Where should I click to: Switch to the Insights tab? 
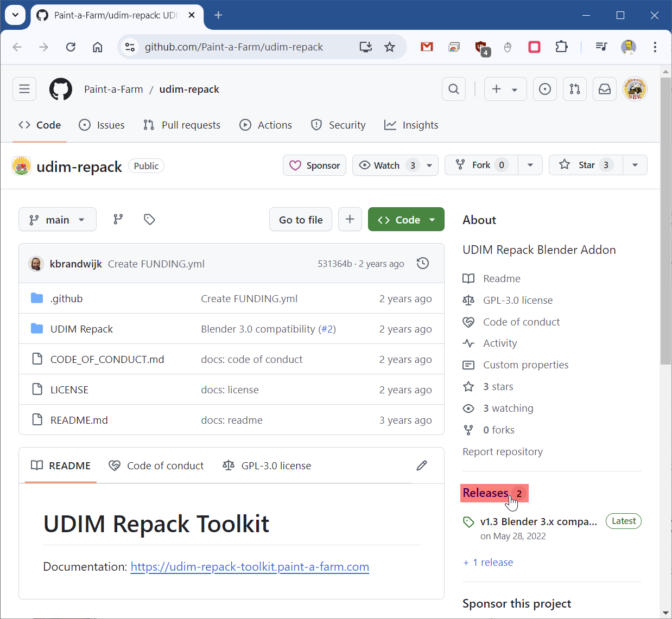[x=411, y=125]
